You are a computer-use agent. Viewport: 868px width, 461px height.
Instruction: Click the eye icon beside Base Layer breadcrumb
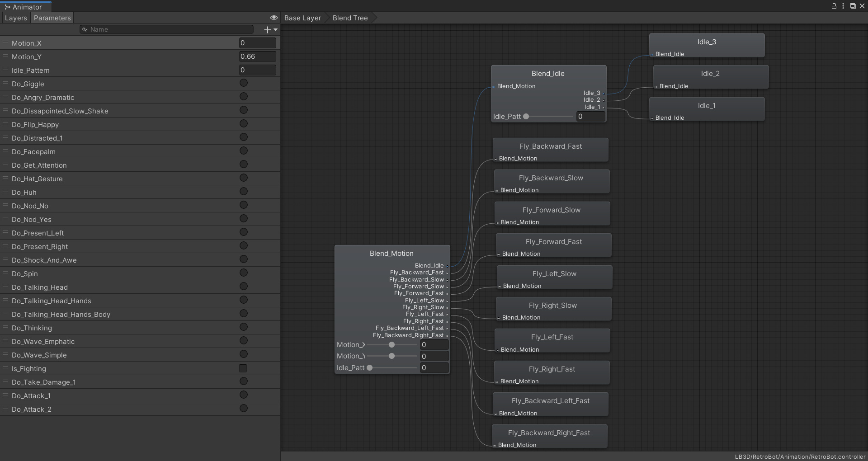click(274, 18)
